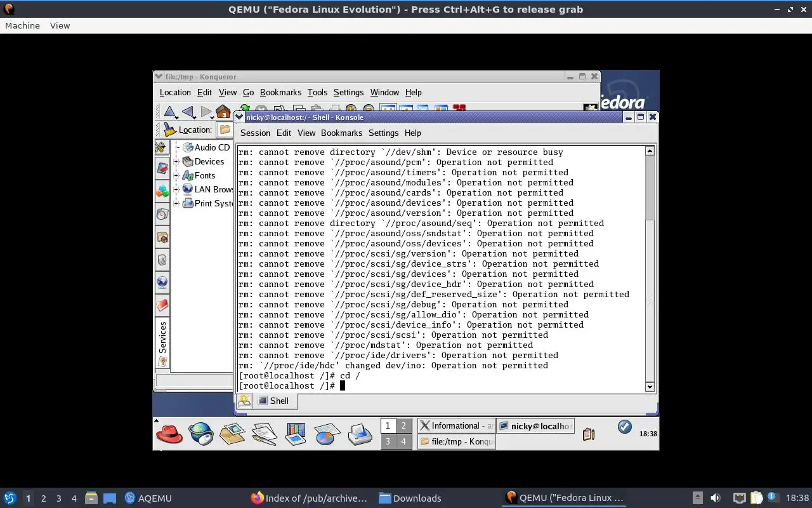Launch the word processor pen-and-paper icon
This screenshot has width=812, height=508.
click(x=264, y=434)
